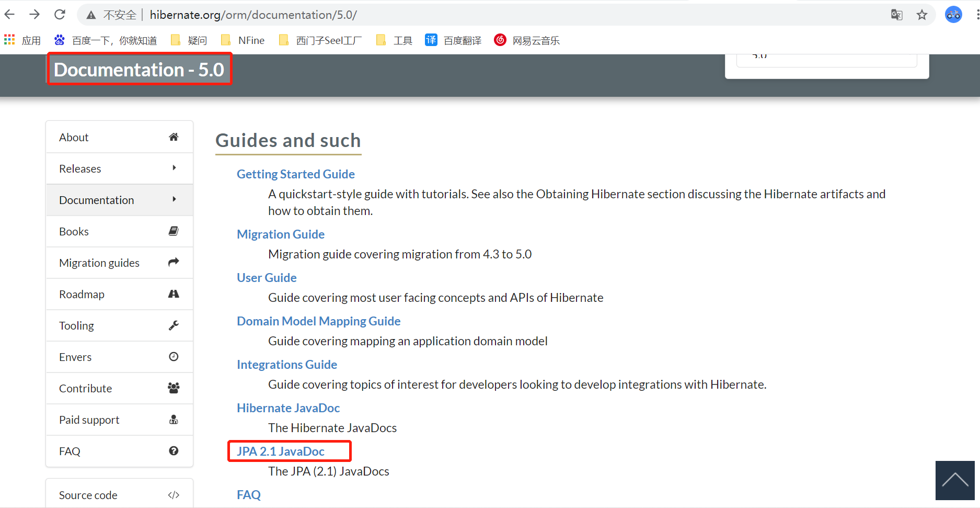
Task: Bookmark this page with the star icon
Action: (922, 15)
